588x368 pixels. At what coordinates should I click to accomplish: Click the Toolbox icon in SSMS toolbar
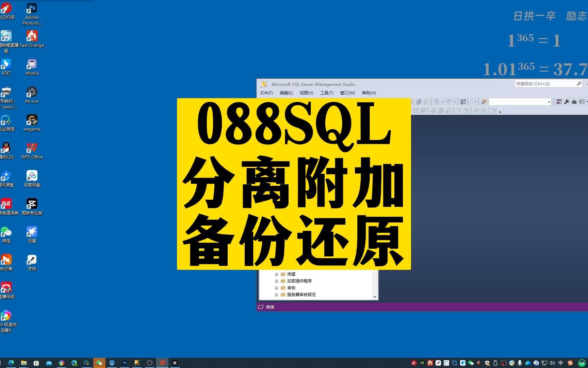pos(574,102)
